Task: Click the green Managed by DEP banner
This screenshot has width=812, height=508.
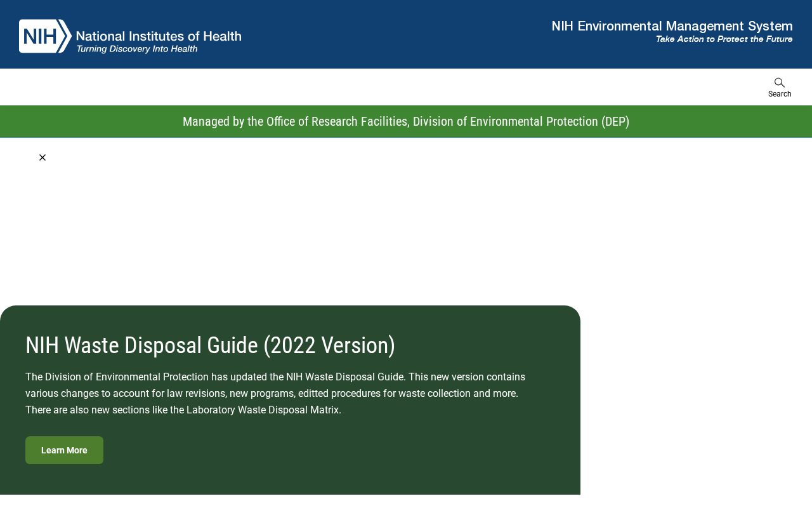Action: click(x=406, y=121)
